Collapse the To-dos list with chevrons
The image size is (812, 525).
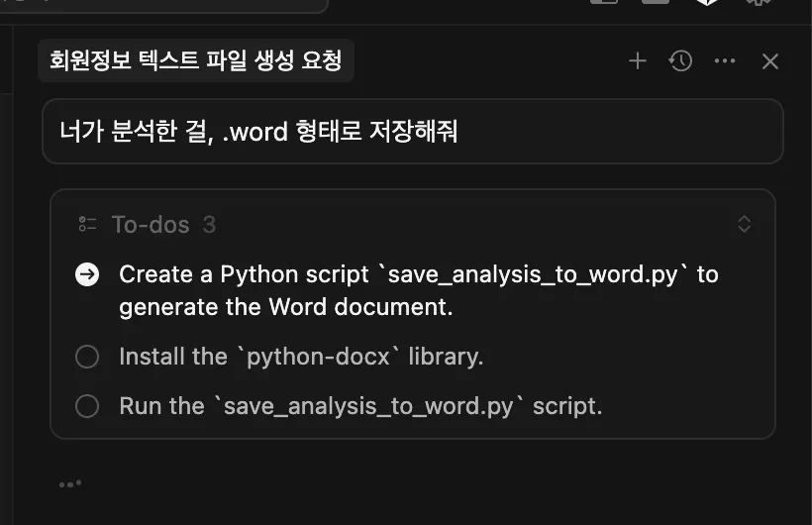[745, 225]
